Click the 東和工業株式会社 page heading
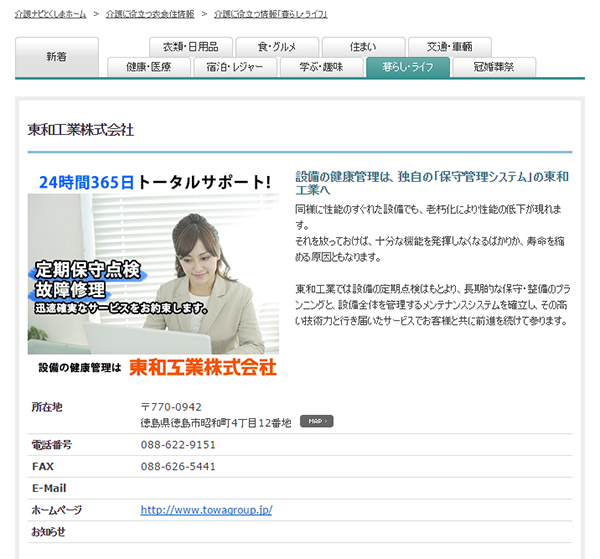The width and height of the screenshot is (600, 559). (81, 130)
